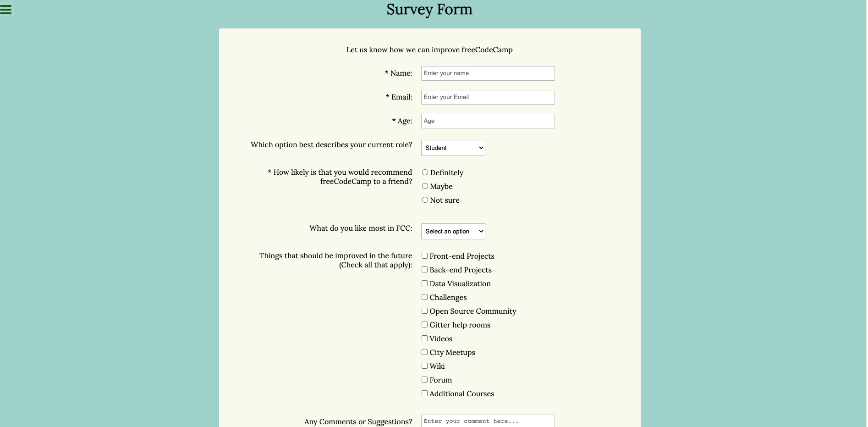Enable the Data Visualization checkbox
The width and height of the screenshot is (868, 427).
(424, 283)
